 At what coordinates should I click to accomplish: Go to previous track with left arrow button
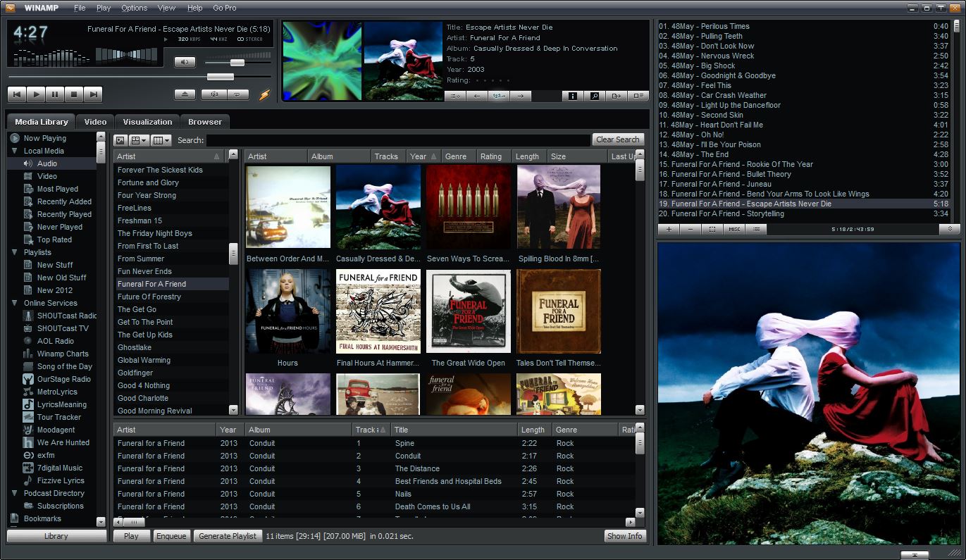(477, 96)
